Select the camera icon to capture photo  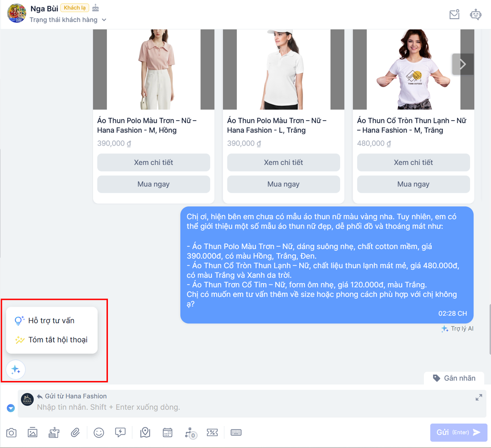pyautogui.click(x=11, y=432)
